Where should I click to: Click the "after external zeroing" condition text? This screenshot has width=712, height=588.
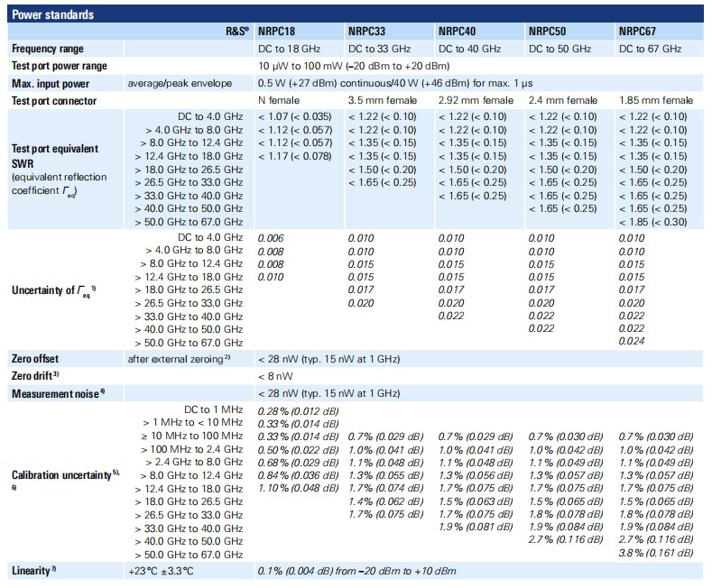pos(179,359)
